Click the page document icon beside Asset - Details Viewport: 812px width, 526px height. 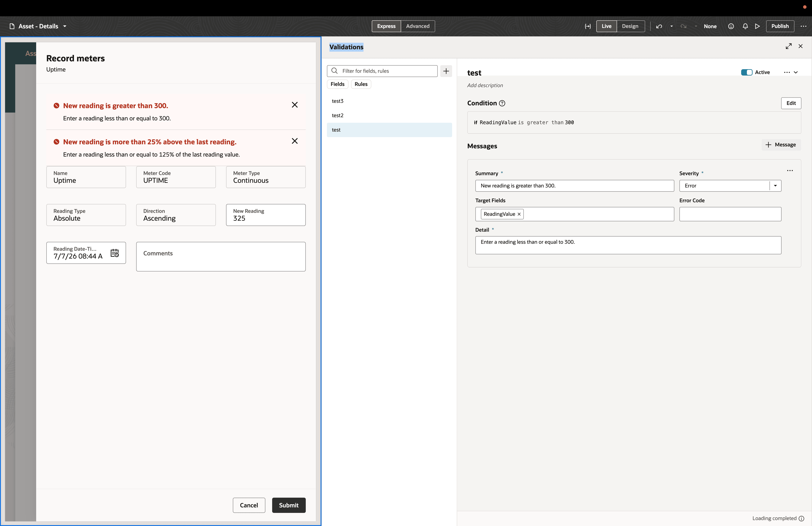click(12, 26)
